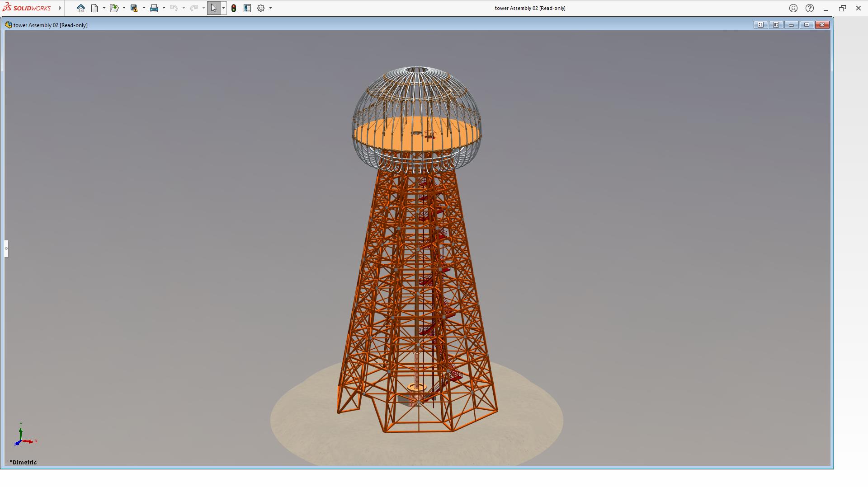
Task: Toggle the Select cursor tool
Action: click(x=213, y=8)
